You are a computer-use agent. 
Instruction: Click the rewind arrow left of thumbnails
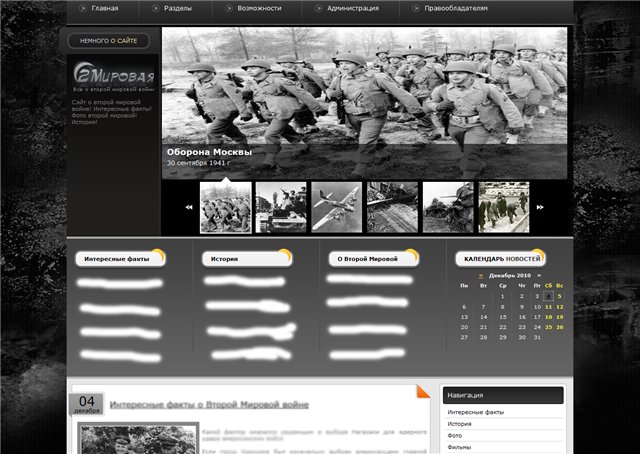point(188,207)
